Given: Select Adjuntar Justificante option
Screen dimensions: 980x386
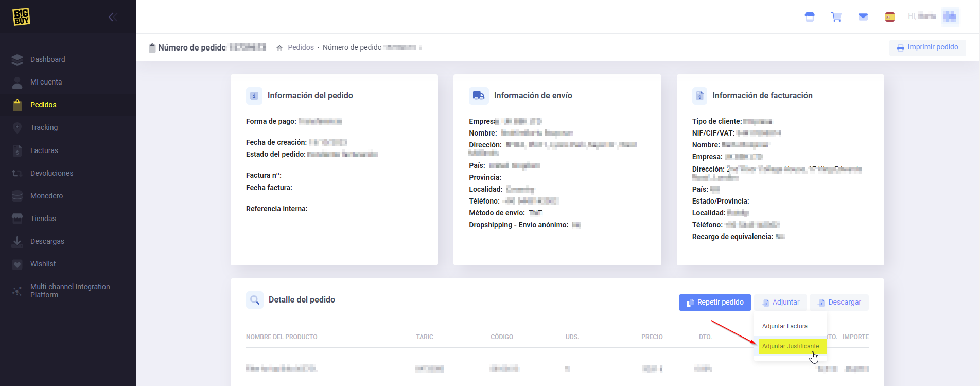Looking at the screenshot, I should click(x=790, y=346).
